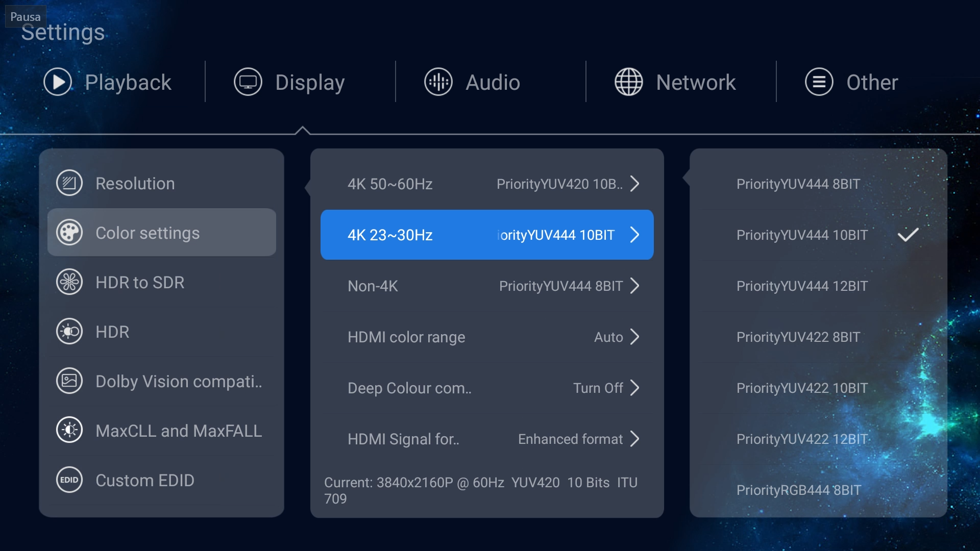Screen dimensions: 980x551
Task: Open the highlighted 4K 23~30Hz row
Action: coord(487,235)
